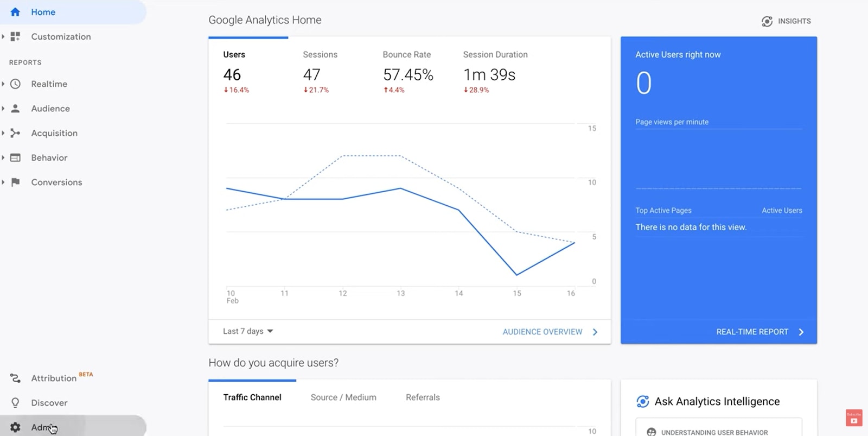Click the Active Users right now heading

click(678, 54)
